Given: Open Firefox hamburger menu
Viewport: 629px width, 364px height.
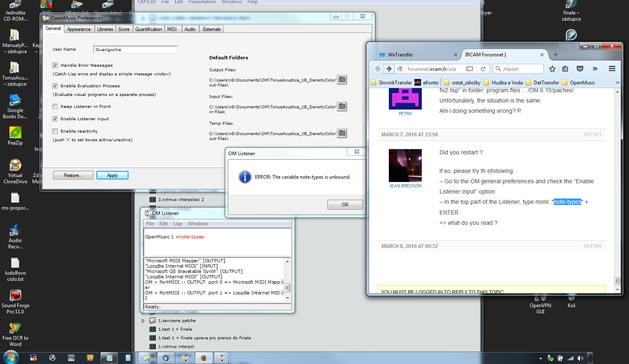Looking at the screenshot, I should click(x=612, y=69).
